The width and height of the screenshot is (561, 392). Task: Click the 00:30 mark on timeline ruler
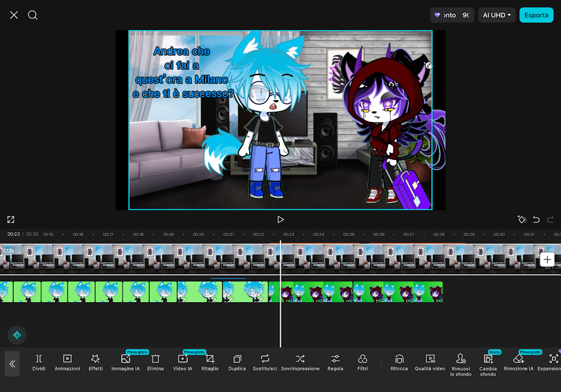(x=499, y=234)
